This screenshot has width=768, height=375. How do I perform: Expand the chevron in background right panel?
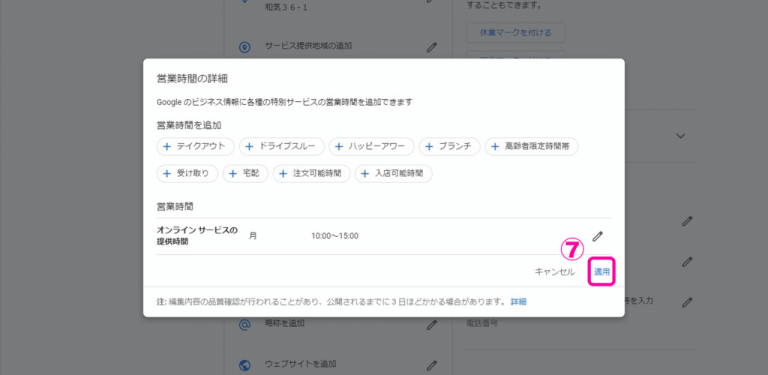click(680, 136)
